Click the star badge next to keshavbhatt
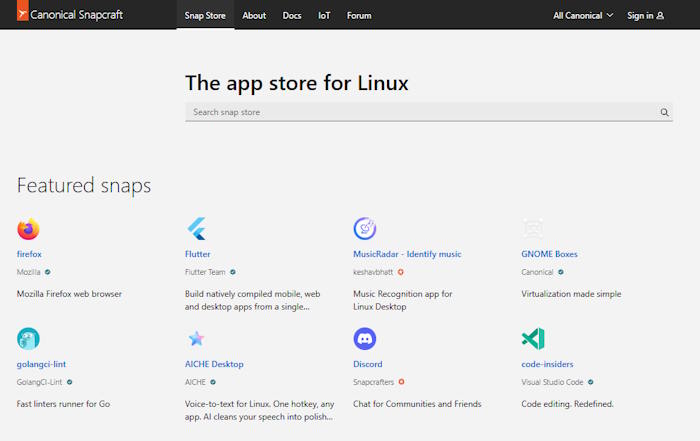 [x=401, y=272]
